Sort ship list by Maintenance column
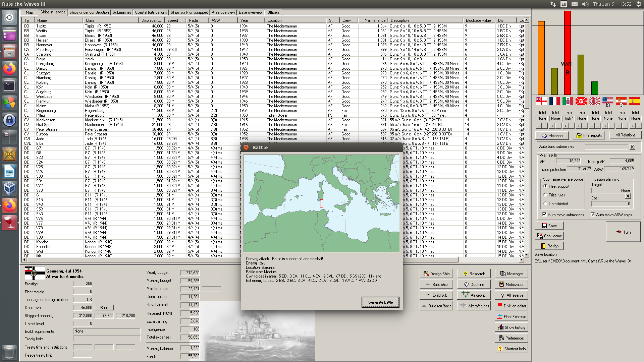Screen dimensions: 644x362 [372, 20]
